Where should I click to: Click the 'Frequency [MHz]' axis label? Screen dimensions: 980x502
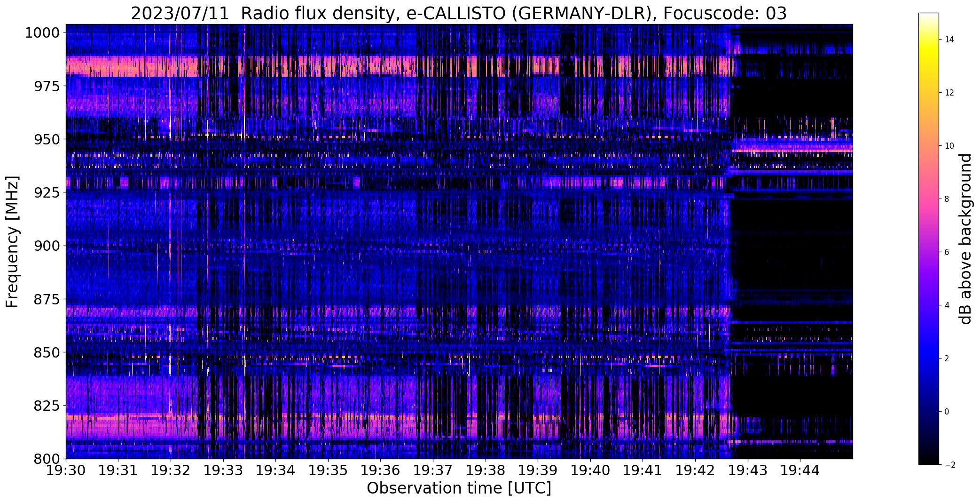tap(12, 242)
